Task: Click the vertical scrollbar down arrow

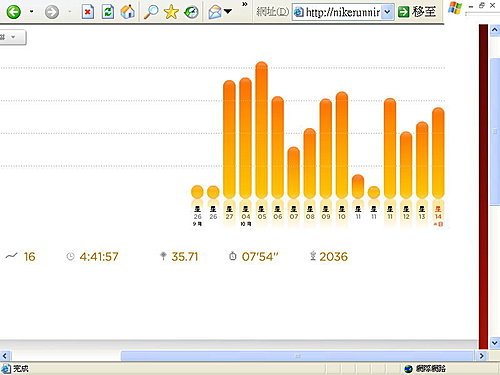Action: [x=494, y=342]
